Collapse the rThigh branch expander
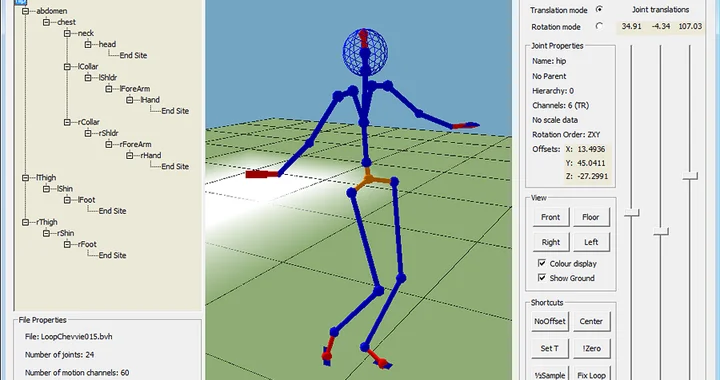Screen dimensions: 720x380 coord(26,222)
